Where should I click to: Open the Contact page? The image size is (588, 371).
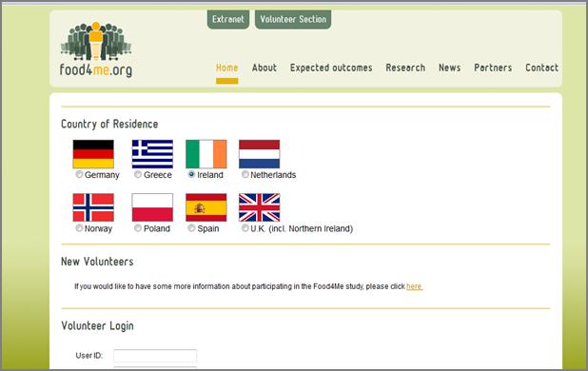(542, 68)
